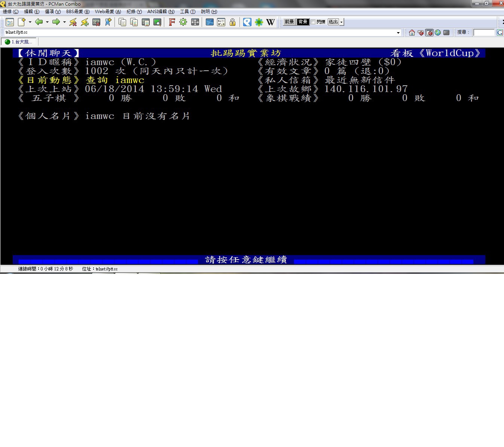This screenshot has width=504, height=447.
Task: Click the fullscreen arrows icon
Action: (x=195, y=22)
